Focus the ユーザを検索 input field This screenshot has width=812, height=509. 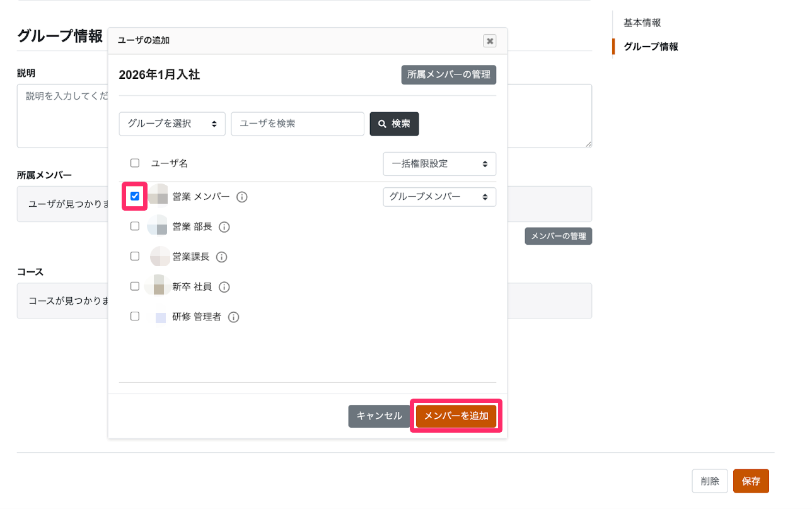point(298,124)
